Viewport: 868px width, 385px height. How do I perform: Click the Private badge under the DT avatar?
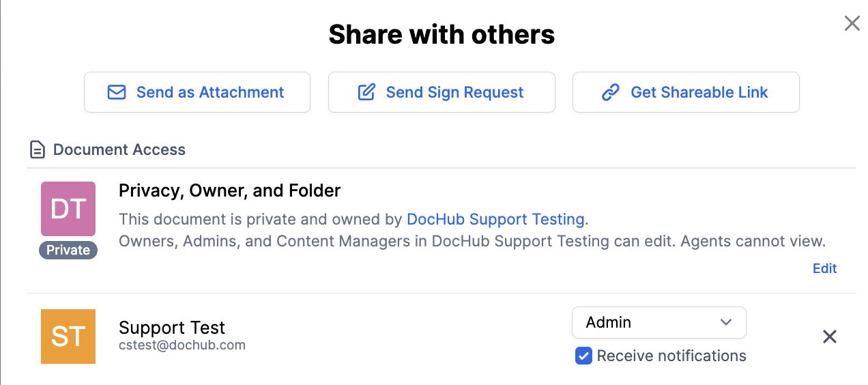point(68,250)
